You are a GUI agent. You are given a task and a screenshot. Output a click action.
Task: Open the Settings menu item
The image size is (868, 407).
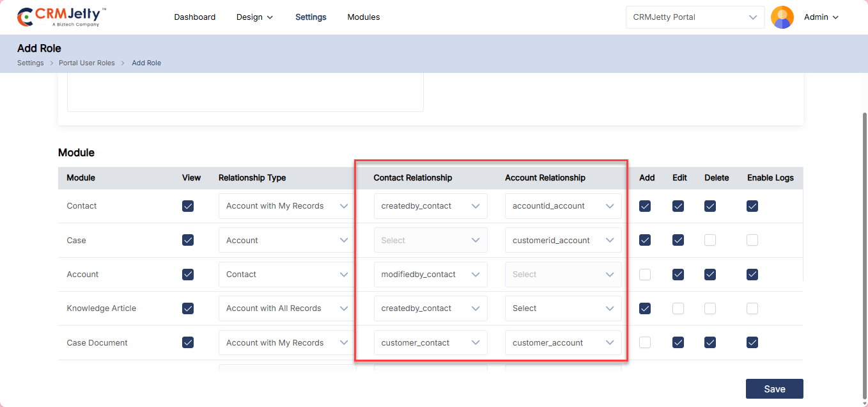[311, 17]
